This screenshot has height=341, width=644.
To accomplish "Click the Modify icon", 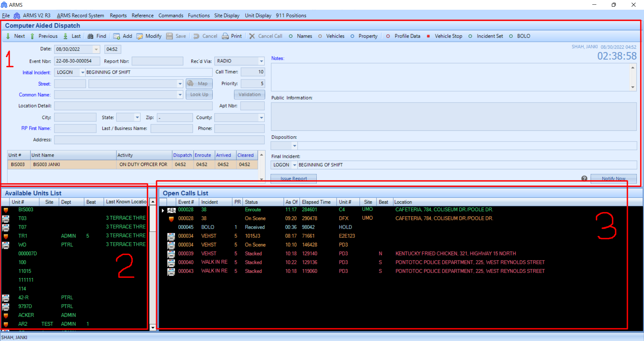I will (x=140, y=36).
